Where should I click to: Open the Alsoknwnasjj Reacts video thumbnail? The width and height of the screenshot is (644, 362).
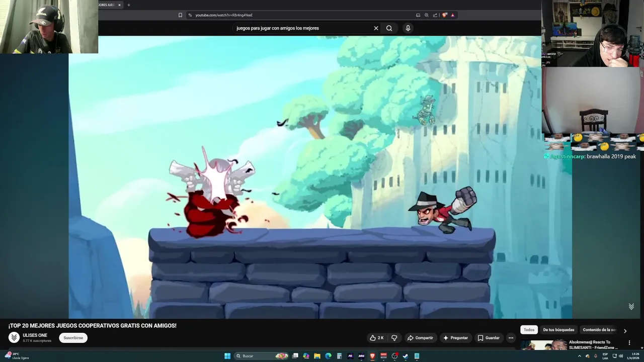point(544,345)
